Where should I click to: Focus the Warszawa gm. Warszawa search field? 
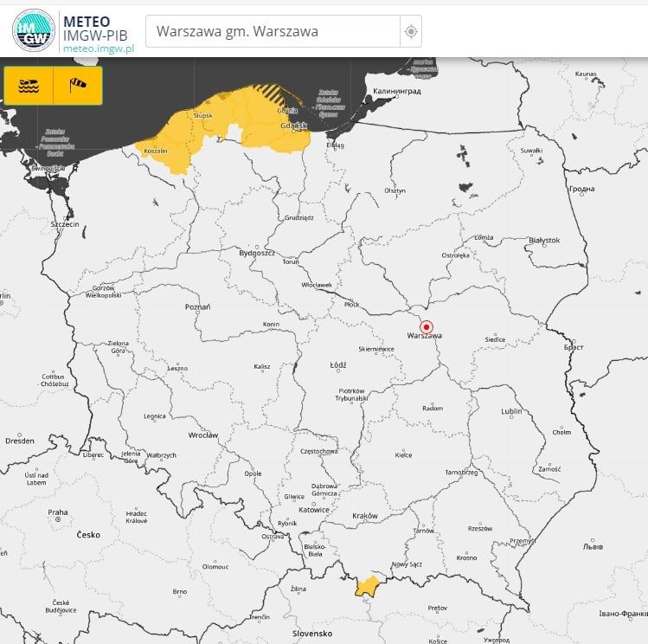point(271,32)
